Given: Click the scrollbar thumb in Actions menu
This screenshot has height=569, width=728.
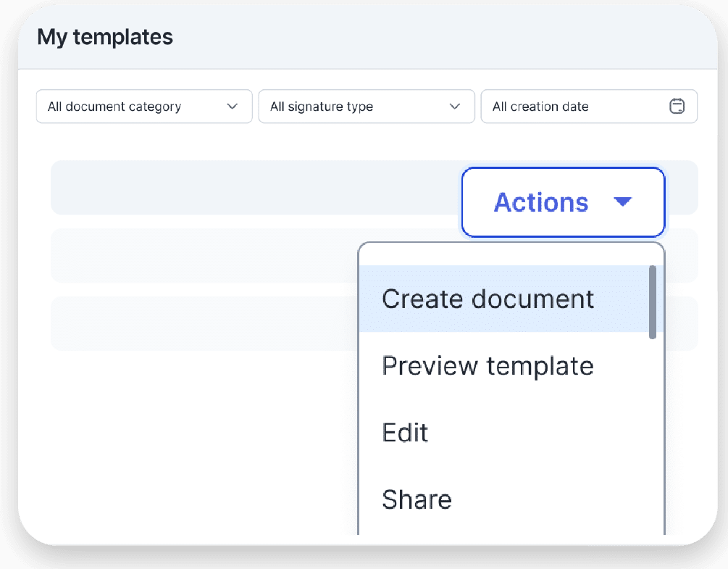Looking at the screenshot, I should click(653, 302).
